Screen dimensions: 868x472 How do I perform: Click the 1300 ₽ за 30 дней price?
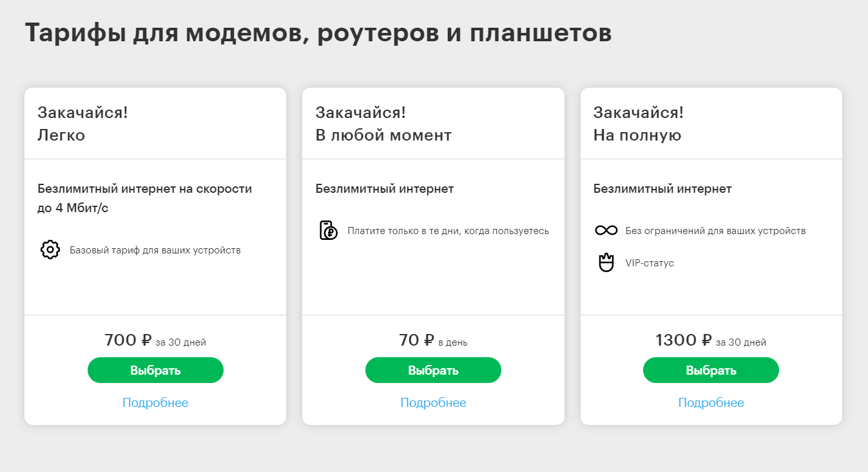coord(711,340)
